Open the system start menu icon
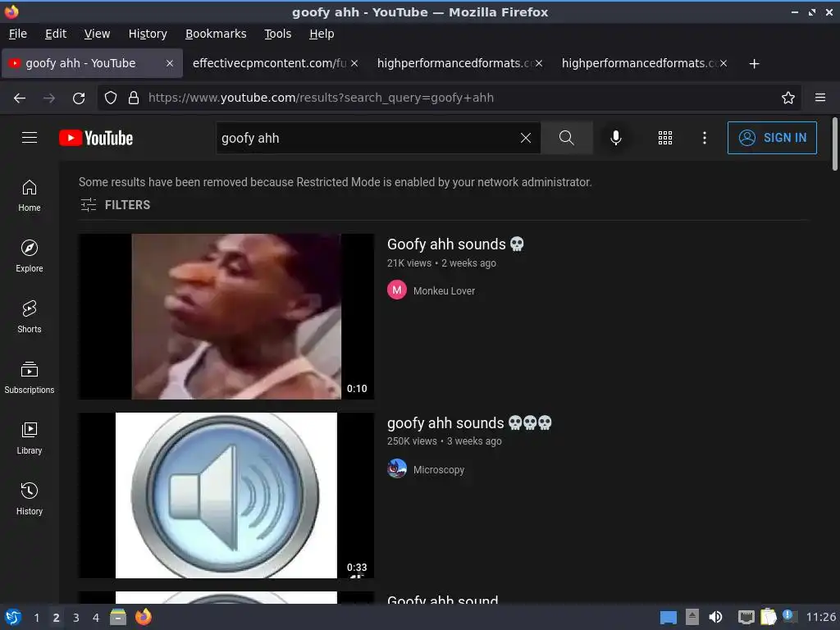This screenshot has height=630, width=840. tap(13, 617)
